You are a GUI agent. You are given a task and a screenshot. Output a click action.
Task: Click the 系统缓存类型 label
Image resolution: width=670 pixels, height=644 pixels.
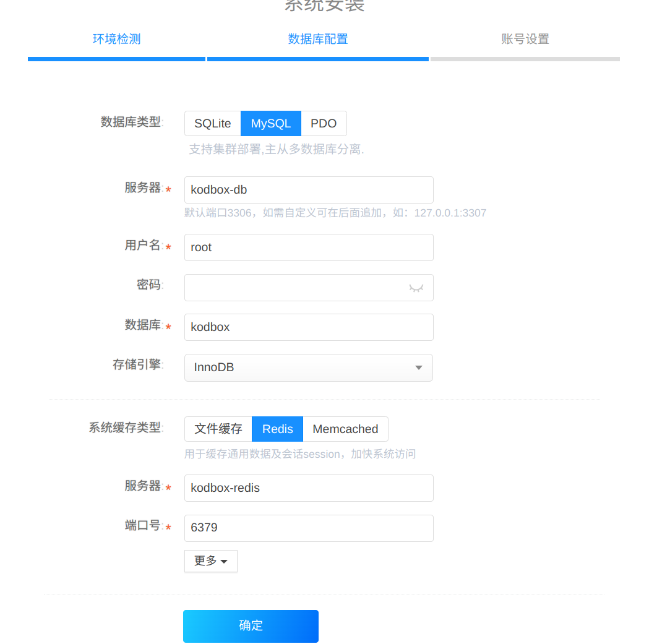(x=126, y=427)
